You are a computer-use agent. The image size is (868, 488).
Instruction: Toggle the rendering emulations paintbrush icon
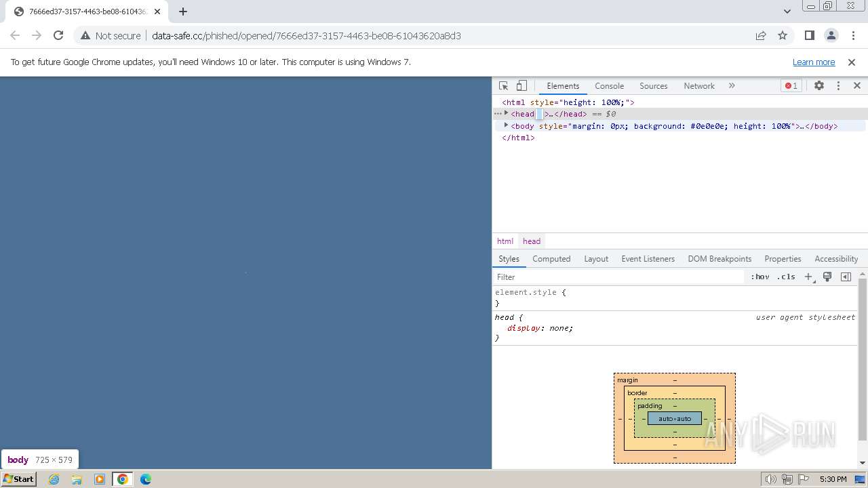[827, 277]
